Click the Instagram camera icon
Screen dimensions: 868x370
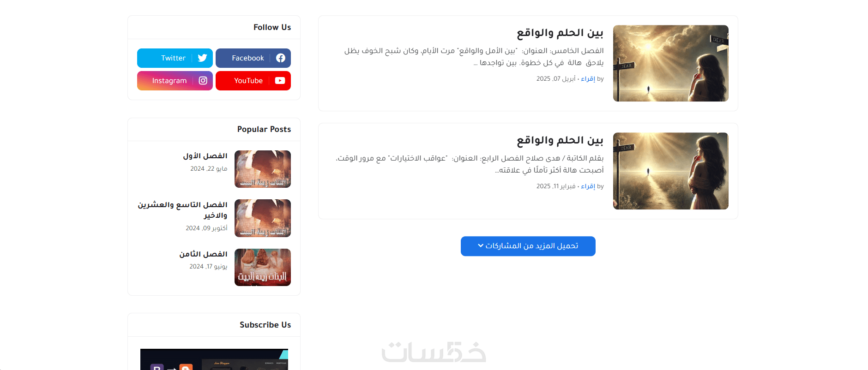(x=203, y=81)
